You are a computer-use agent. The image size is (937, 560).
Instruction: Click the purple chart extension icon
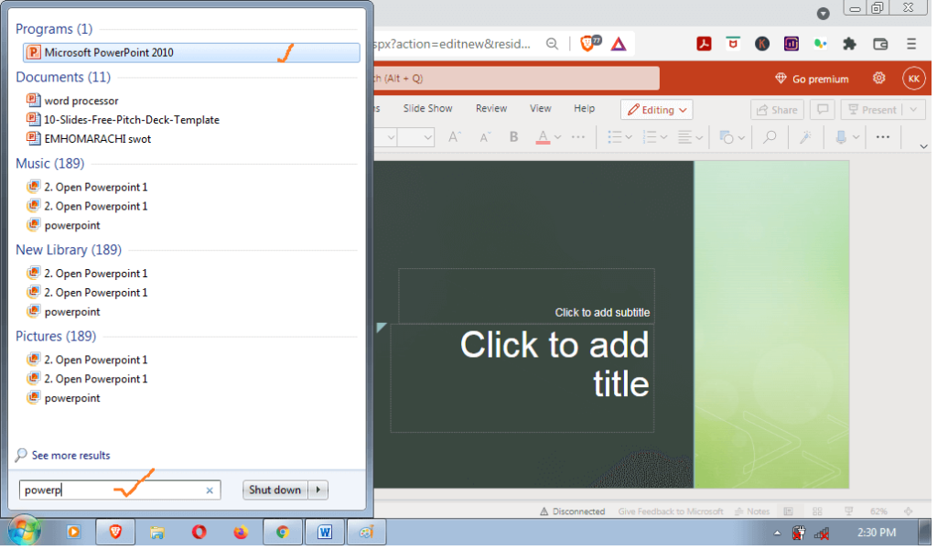point(792,44)
